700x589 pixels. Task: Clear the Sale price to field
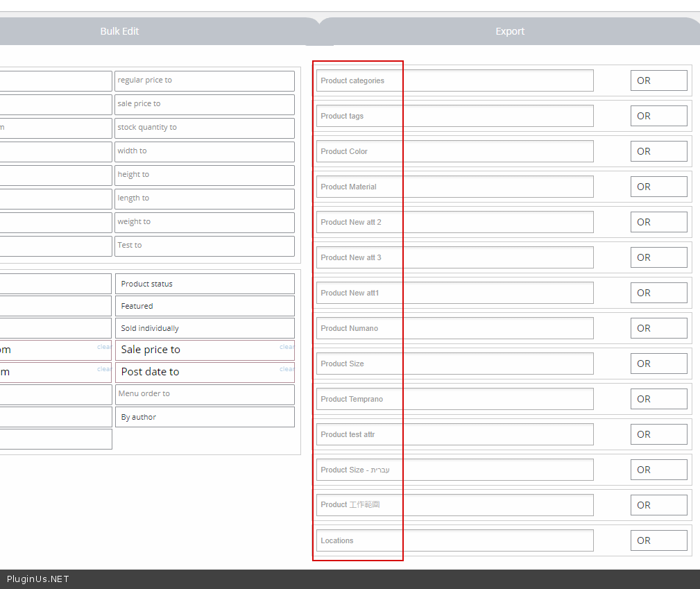(287, 347)
